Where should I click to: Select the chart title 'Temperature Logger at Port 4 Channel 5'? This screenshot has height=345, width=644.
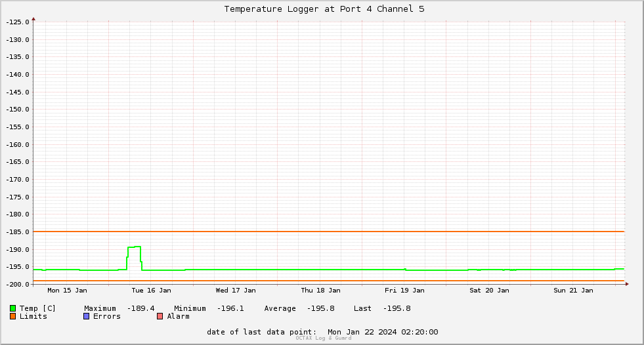click(x=324, y=9)
